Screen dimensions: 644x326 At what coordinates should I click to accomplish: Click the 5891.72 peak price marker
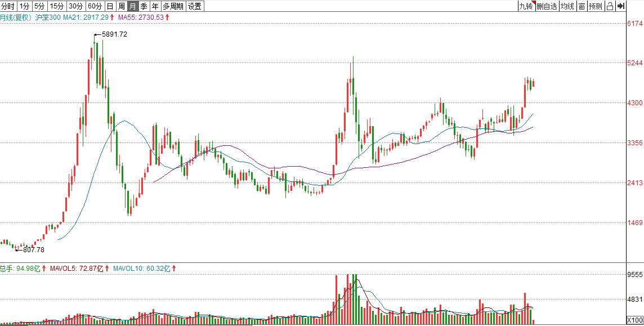point(114,34)
